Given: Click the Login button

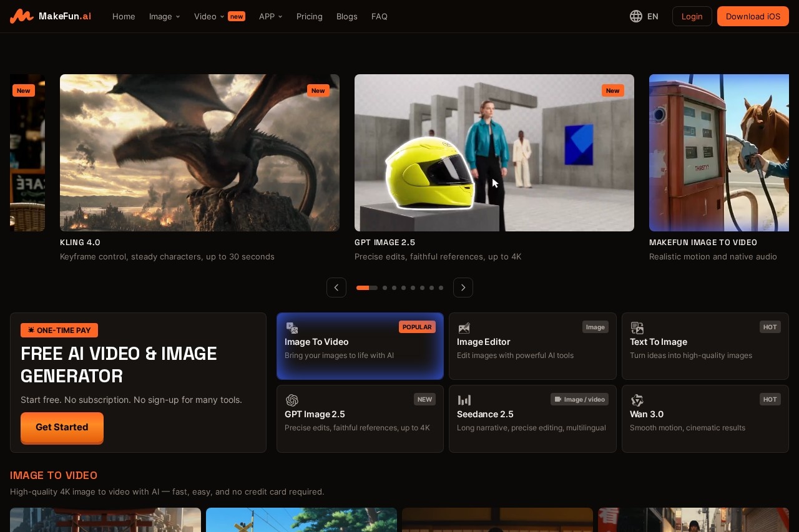Looking at the screenshot, I should 692,16.
